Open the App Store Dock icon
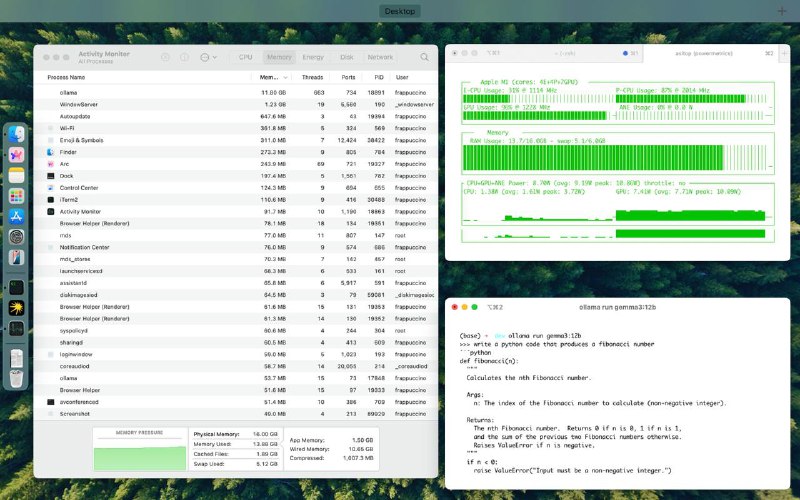800x500 pixels. point(16,216)
